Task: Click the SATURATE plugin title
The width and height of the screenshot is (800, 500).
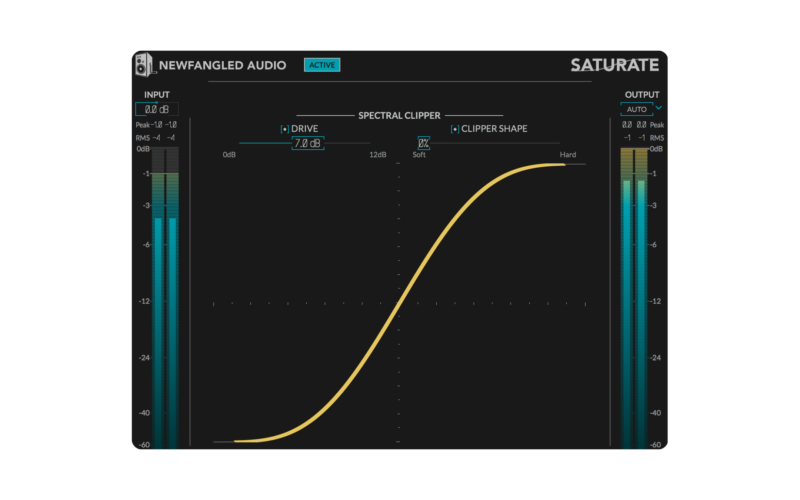Action: 614,66
